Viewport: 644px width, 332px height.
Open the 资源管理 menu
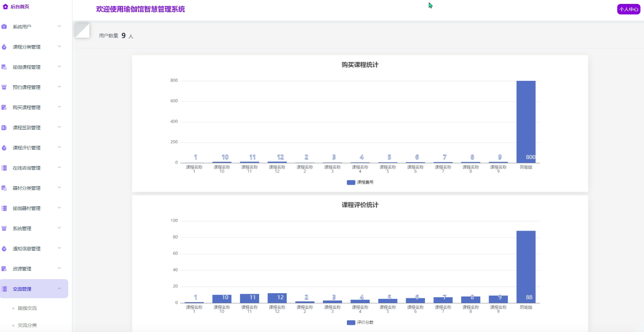click(x=34, y=269)
